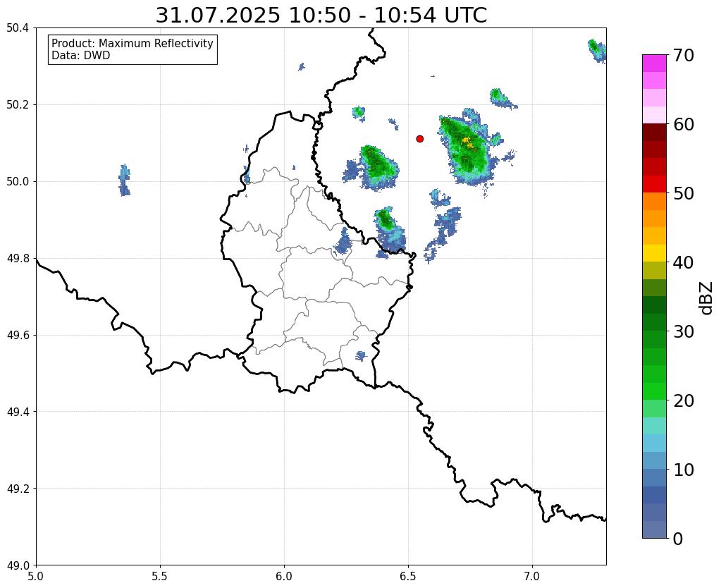721x588 pixels.
Task: Click the 70 dBZ colorbar label
Action: pos(684,55)
